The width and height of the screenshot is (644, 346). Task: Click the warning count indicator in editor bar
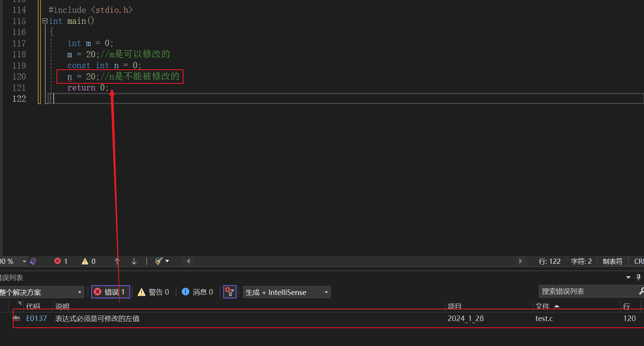click(x=89, y=261)
